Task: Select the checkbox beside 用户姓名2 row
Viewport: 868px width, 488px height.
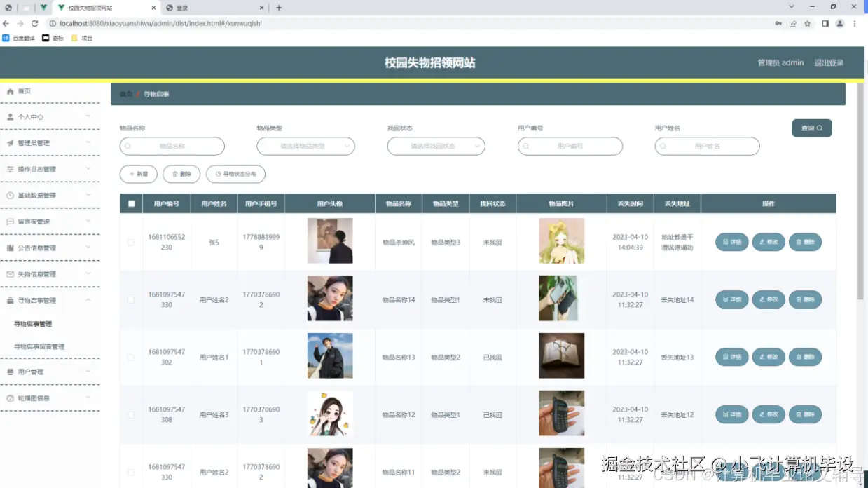Action: tap(130, 299)
